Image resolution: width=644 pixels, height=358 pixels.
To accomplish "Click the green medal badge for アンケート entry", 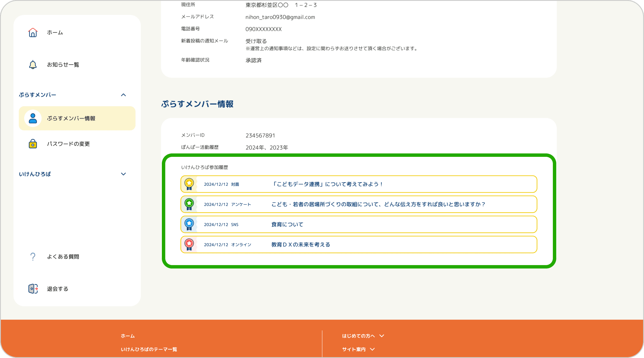I will pyautogui.click(x=189, y=204).
